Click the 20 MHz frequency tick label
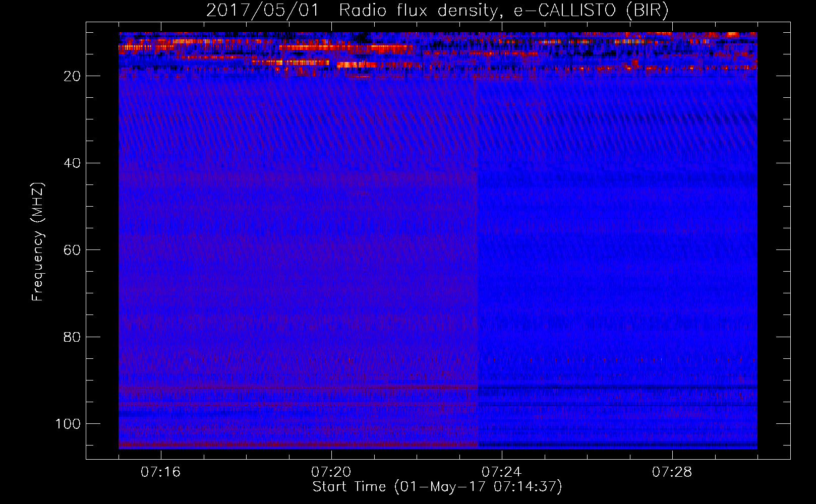Screen dimensions: 816x504 tap(72, 76)
